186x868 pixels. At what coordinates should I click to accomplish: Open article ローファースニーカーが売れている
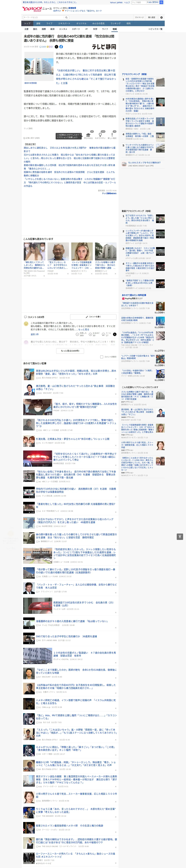[75, 855]
